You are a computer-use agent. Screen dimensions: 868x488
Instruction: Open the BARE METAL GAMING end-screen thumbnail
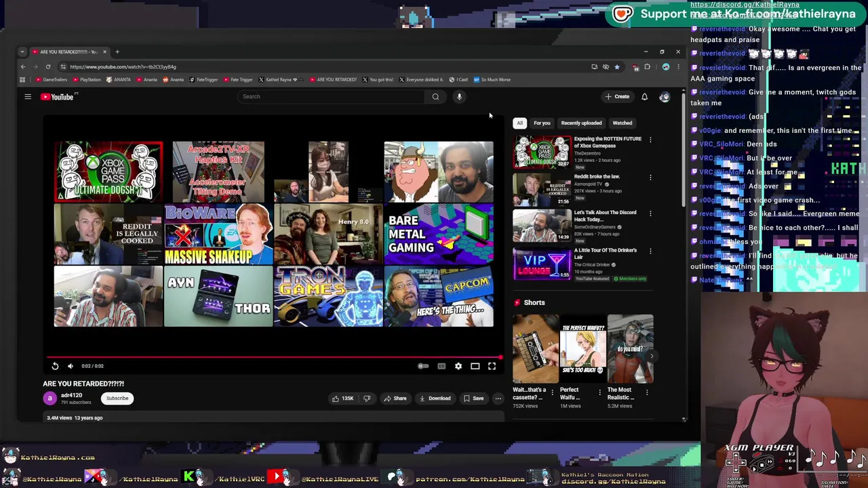click(439, 234)
